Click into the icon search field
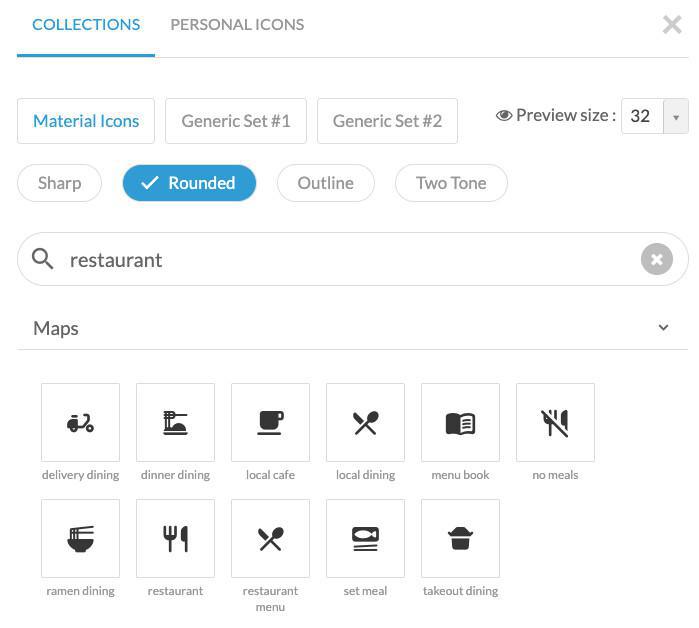The height and width of the screenshot is (628, 699). click(340, 260)
